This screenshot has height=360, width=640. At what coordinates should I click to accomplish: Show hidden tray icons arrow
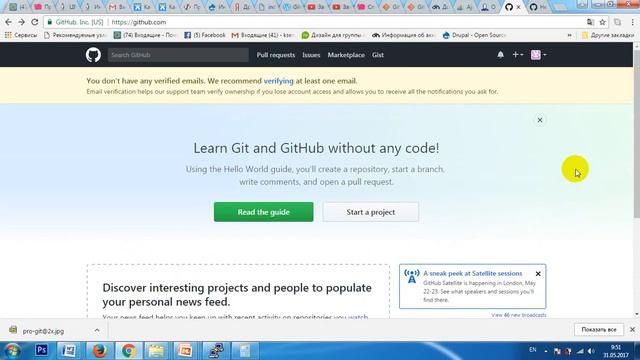[546, 351]
